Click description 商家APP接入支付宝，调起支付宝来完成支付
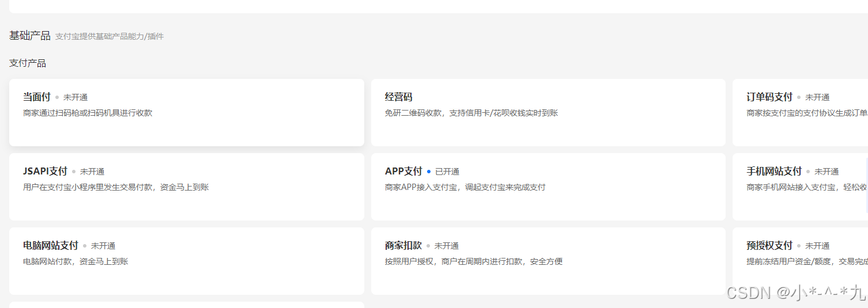The image size is (868, 308). (465, 187)
